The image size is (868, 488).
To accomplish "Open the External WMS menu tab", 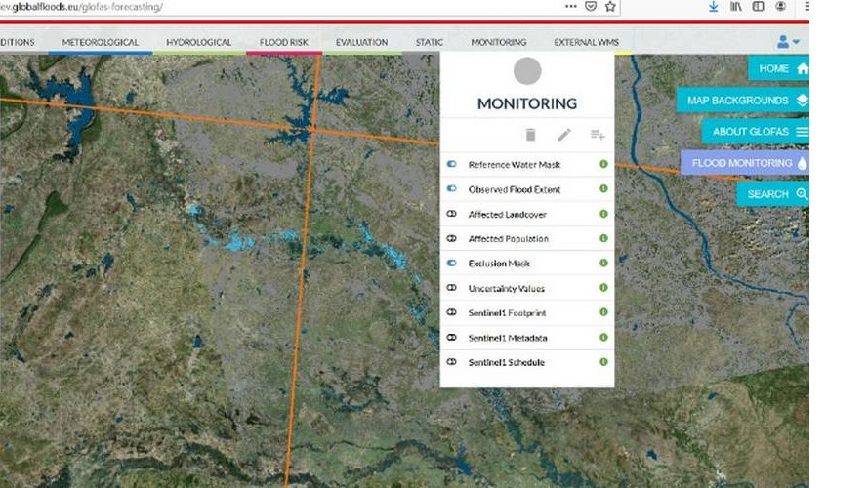I will tap(586, 42).
